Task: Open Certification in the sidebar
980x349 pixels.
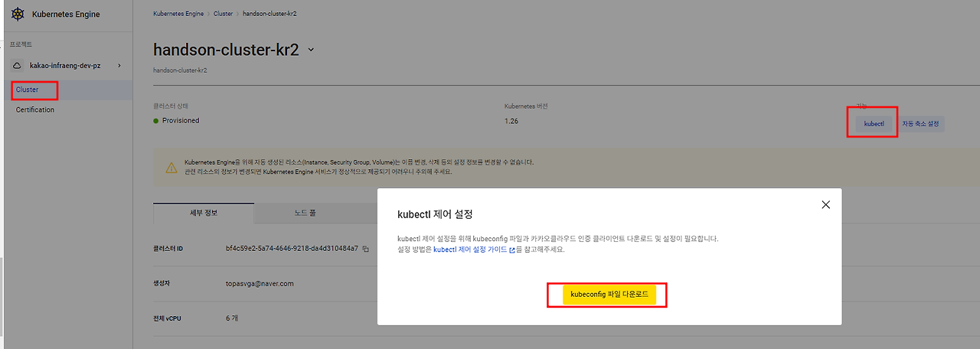Action: click(35, 109)
